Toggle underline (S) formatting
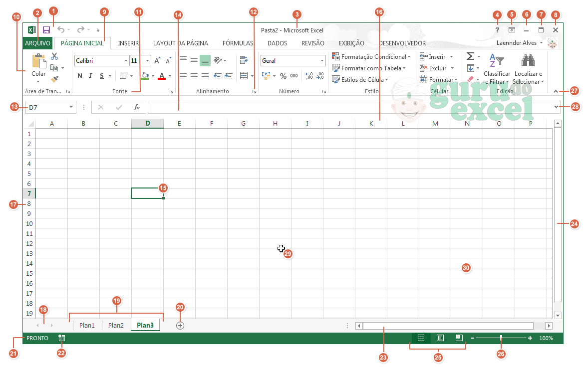This screenshot has width=588, height=369. (x=102, y=76)
